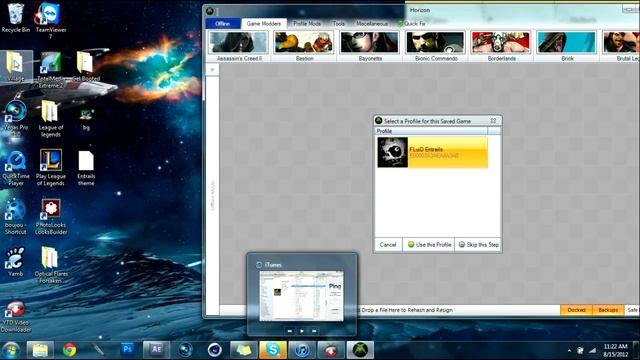Close the Select a Profile dialog
Viewport: 640px width, 360px height.
pyautogui.click(x=493, y=121)
